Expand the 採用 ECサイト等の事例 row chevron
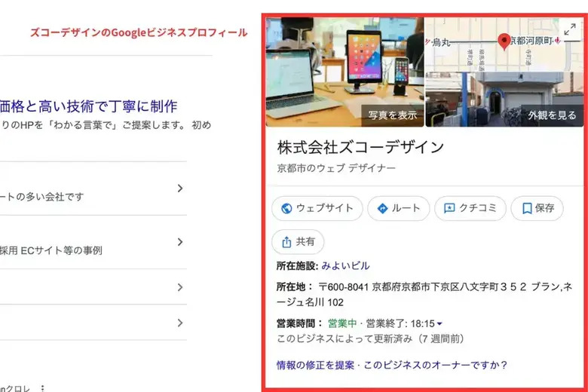 (180, 242)
